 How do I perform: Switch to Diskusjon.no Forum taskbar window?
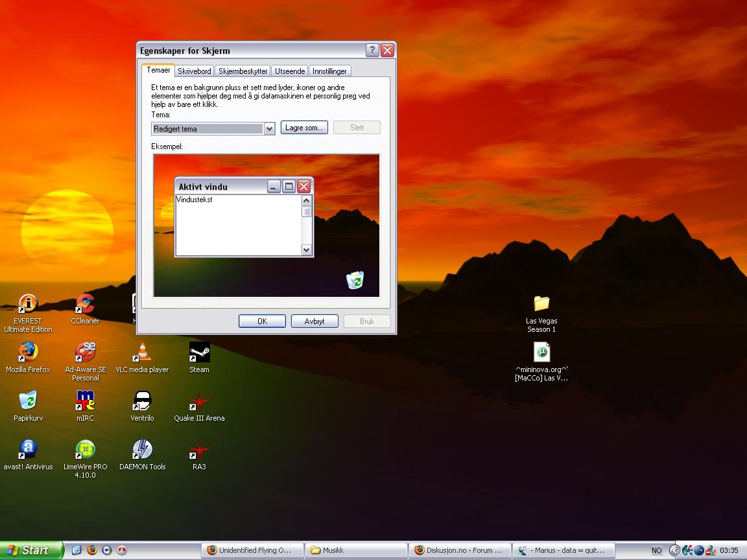click(x=460, y=550)
